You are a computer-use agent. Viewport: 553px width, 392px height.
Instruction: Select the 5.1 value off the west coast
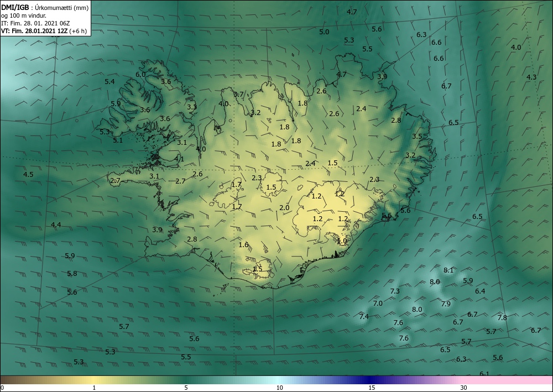(x=118, y=140)
